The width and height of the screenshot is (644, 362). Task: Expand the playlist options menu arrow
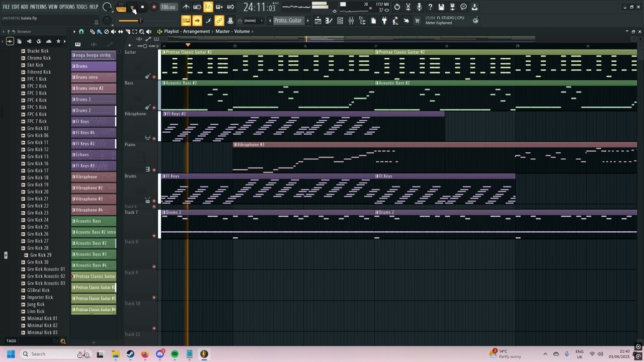tap(74, 32)
